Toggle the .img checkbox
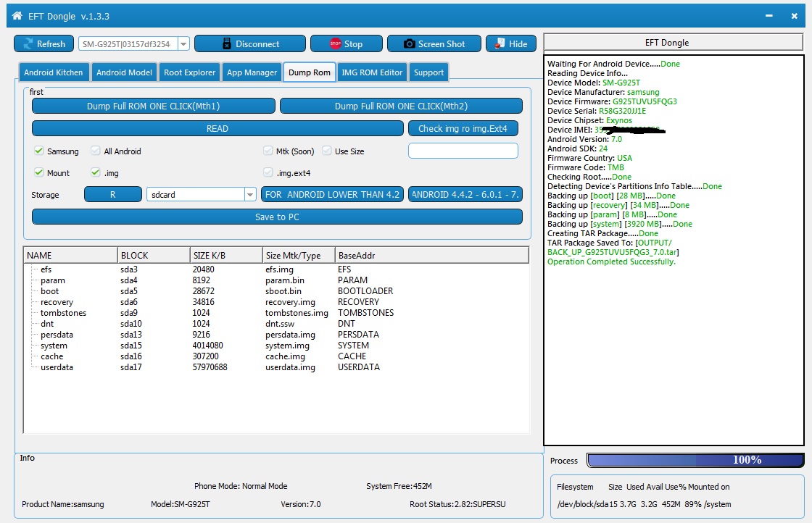This screenshot has height=523, width=812. pos(95,172)
